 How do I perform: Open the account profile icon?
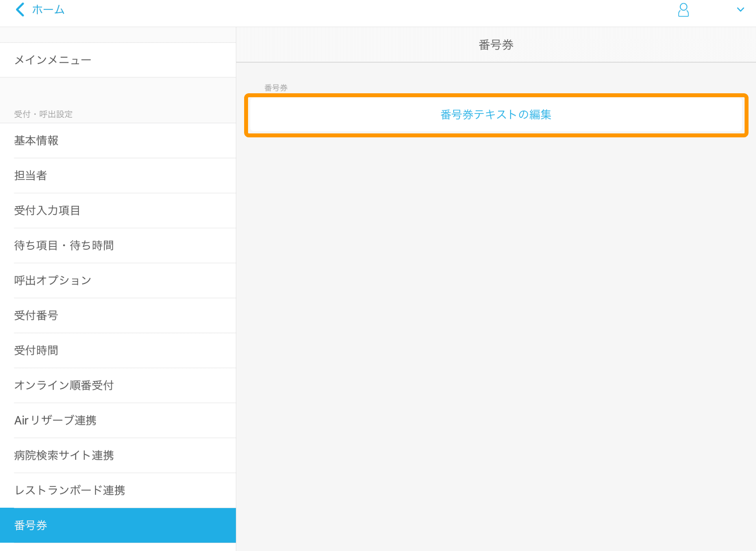pos(683,11)
